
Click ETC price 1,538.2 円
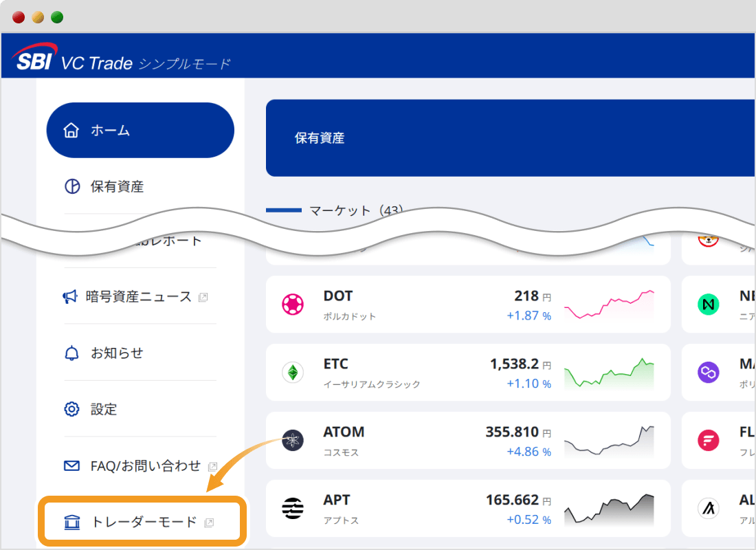520,364
